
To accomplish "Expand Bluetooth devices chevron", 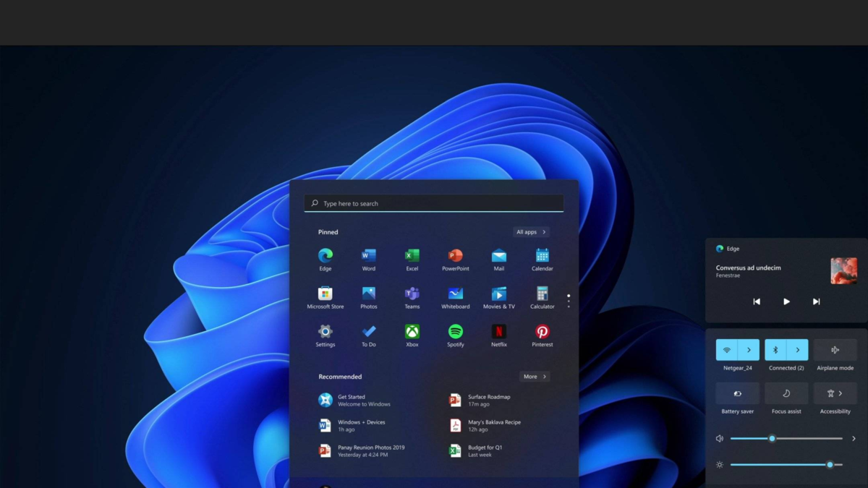I will click(798, 350).
